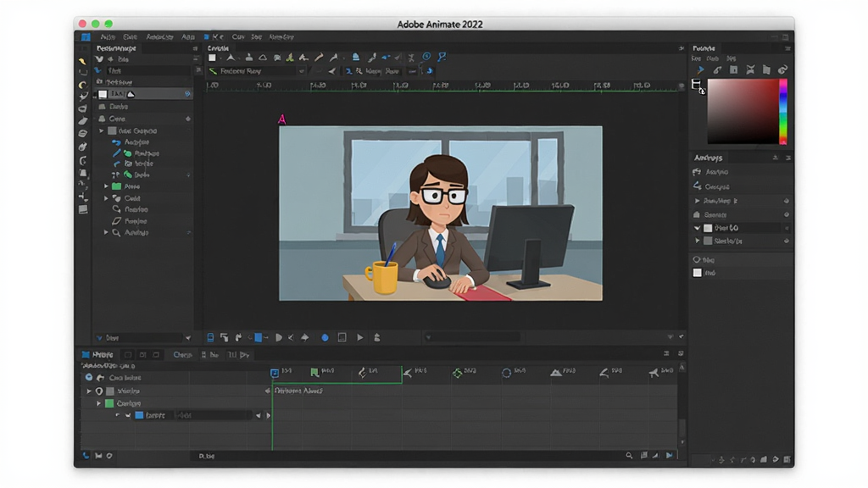Toggle the dot on right panel's first expandable row
Image resolution: width=868 pixels, height=488 pixels.
787,201
